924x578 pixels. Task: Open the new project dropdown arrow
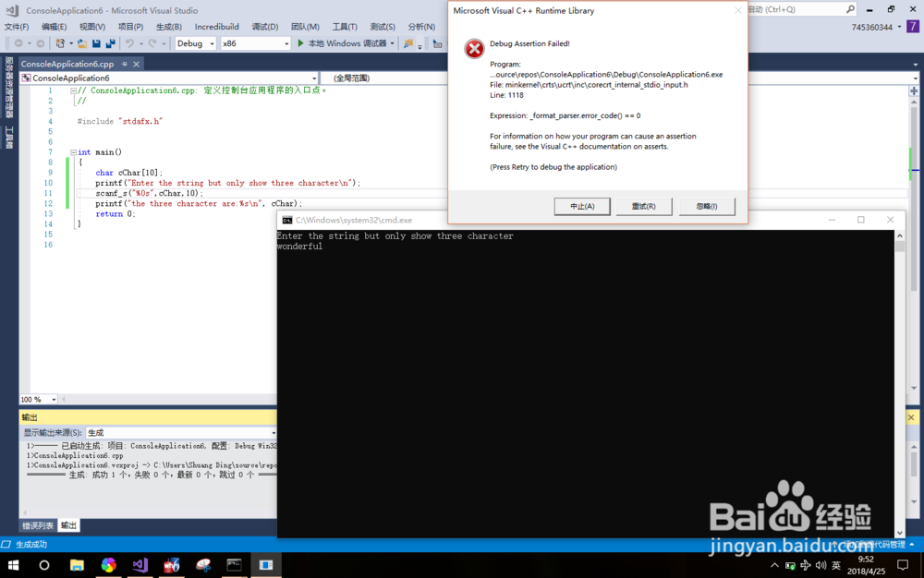pyautogui.click(x=71, y=43)
